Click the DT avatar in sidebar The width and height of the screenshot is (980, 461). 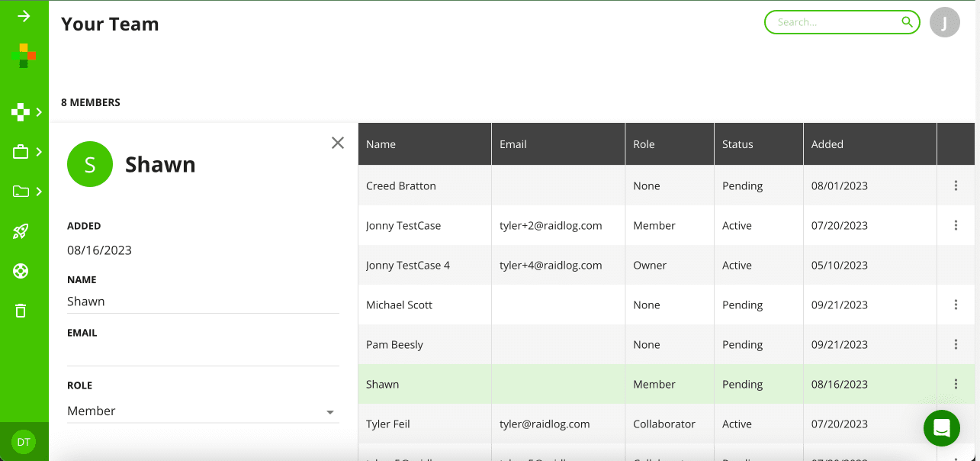pyautogui.click(x=24, y=442)
